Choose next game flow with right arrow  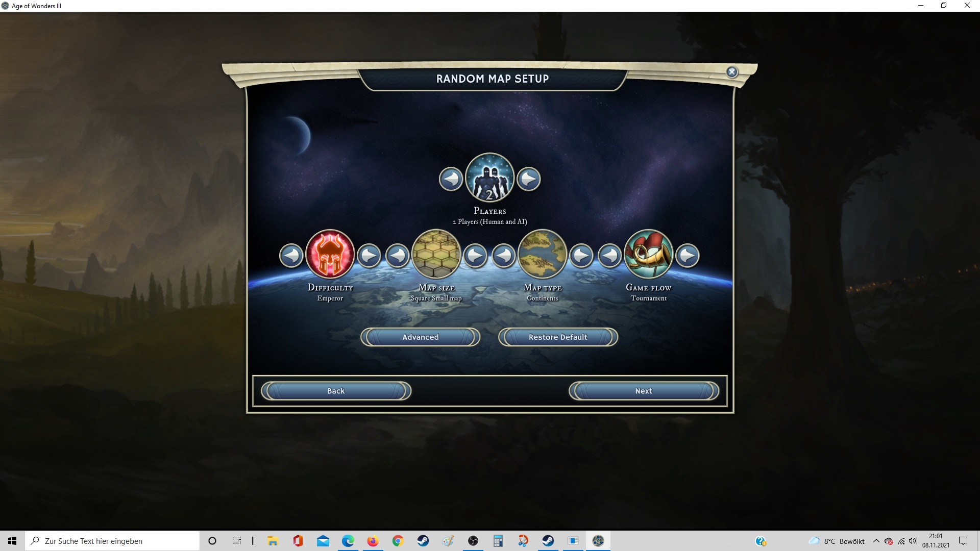[688, 256]
